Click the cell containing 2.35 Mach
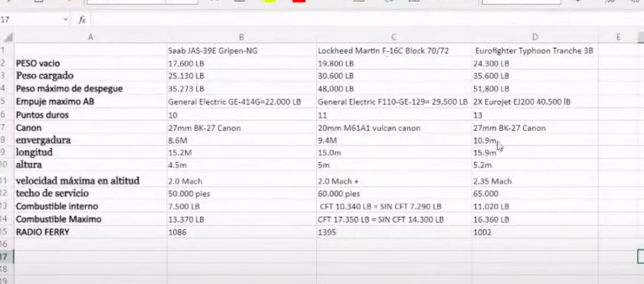This screenshot has height=284, width=644. pos(535,181)
